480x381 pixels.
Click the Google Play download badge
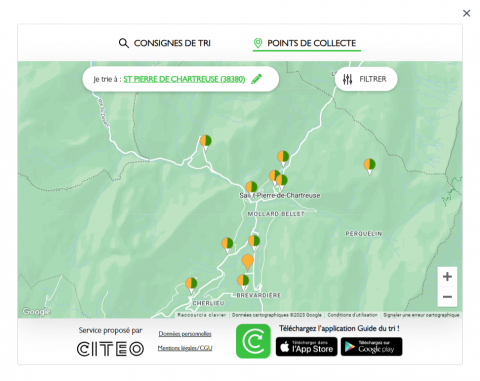[x=371, y=347]
